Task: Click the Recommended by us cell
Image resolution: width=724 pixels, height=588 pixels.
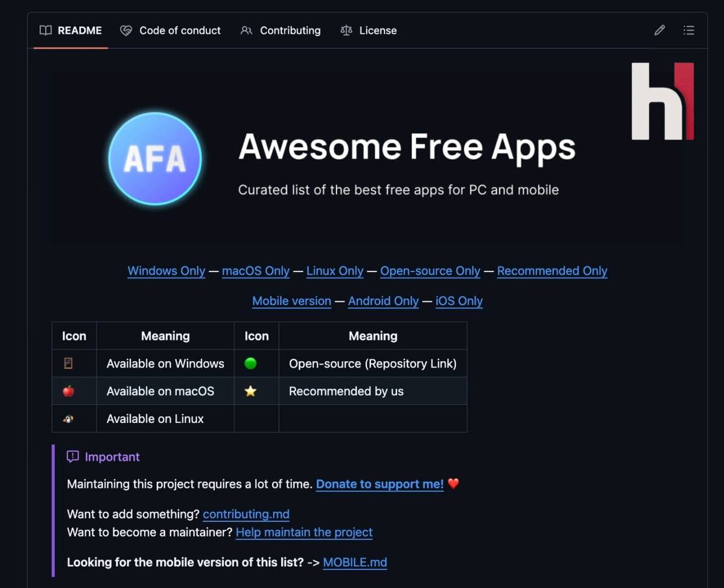Action: point(373,391)
